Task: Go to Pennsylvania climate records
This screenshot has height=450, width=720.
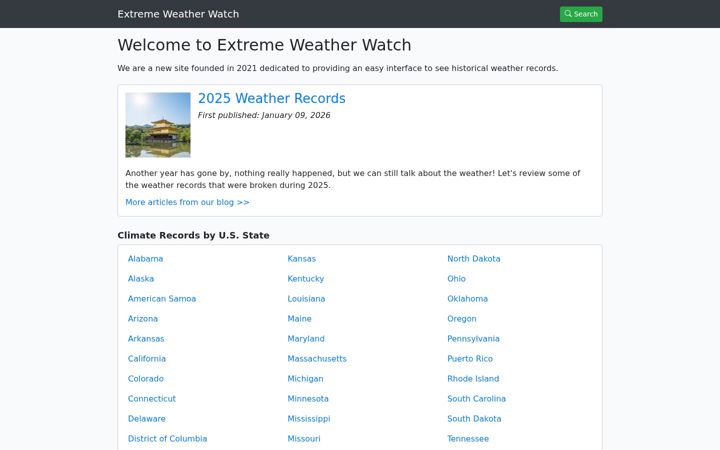Action: click(473, 339)
